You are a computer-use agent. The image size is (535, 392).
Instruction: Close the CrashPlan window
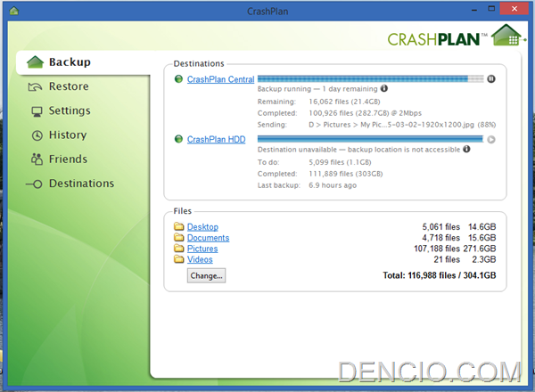pyautogui.click(x=514, y=9)
